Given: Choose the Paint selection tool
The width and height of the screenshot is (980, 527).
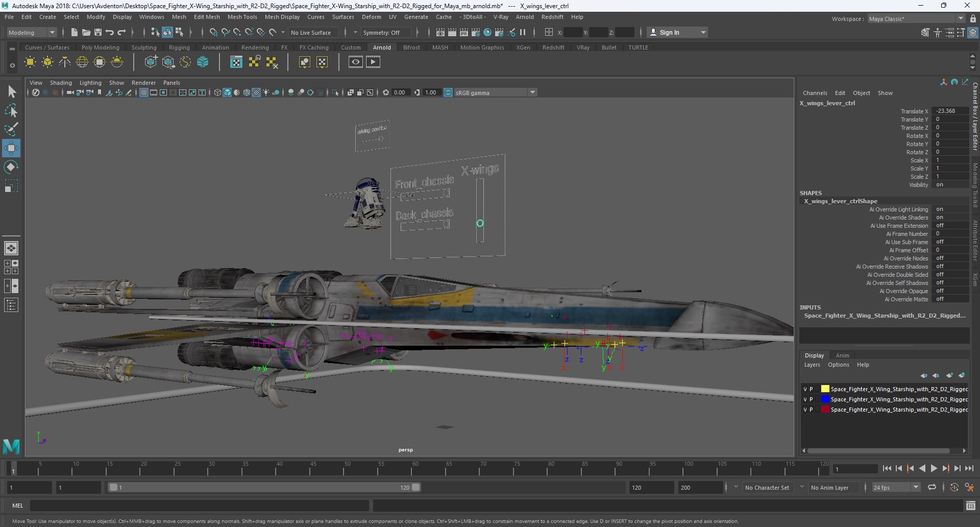Looking at the screenshot, I should coord(11,129).
